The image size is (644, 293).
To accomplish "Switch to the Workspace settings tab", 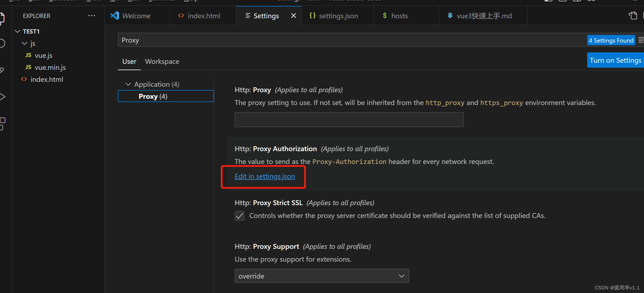I will tap(162, 61).
